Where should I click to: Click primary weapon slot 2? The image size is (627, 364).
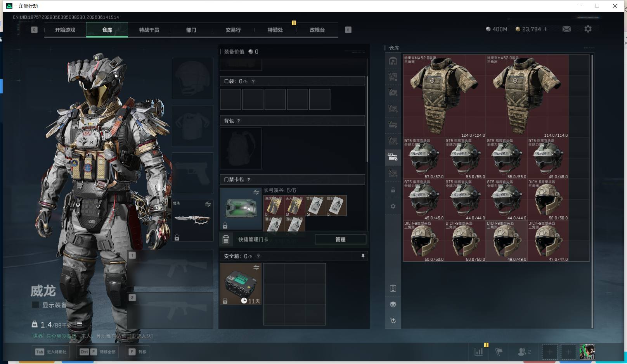(170, 310)
